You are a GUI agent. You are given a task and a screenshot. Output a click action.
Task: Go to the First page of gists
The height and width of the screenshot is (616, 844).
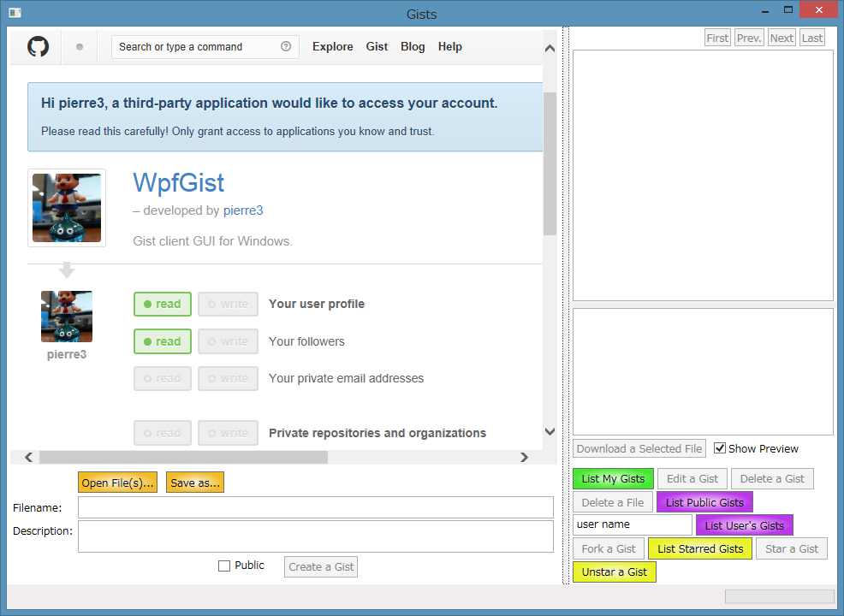717,38
